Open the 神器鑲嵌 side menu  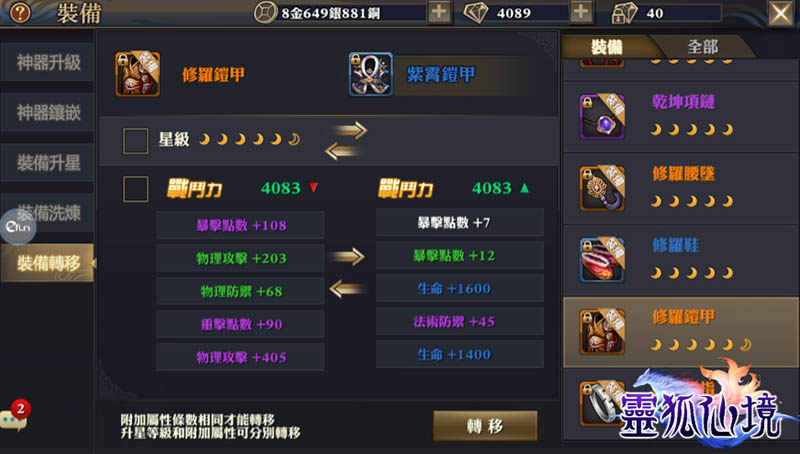pos(47,112)
